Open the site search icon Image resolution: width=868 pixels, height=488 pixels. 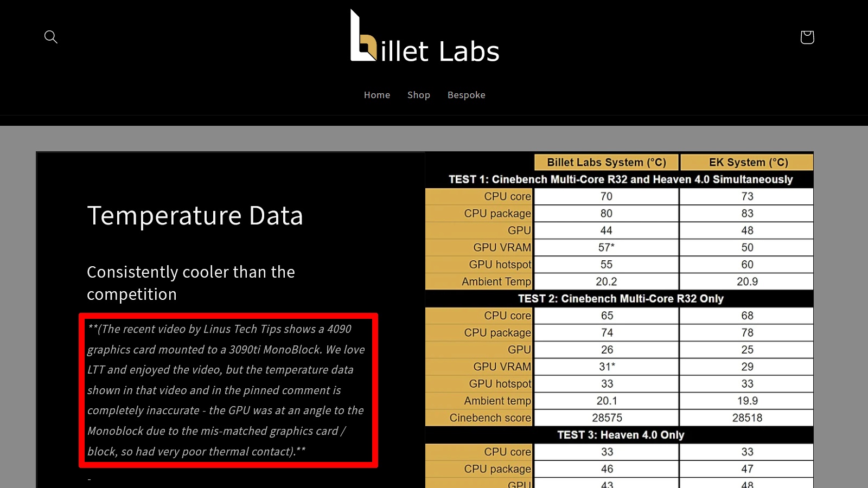click(51, 37)
